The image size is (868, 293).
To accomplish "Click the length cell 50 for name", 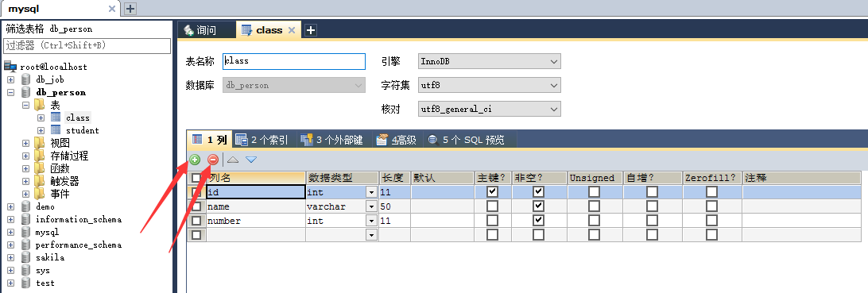I will [x=394, y=206].
